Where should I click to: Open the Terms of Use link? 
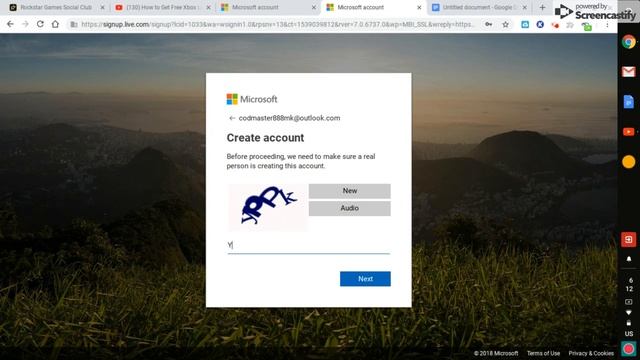543,353
